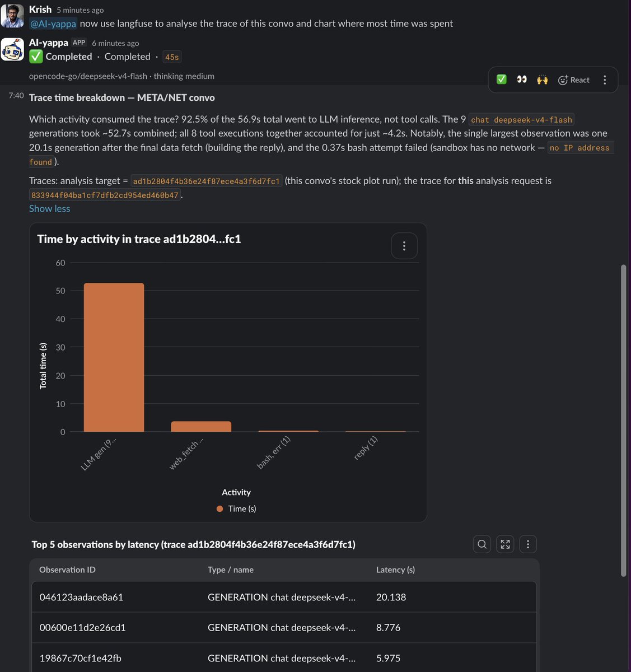
Task: Open the React emoji picker
Action: click(x=574, y=80)
